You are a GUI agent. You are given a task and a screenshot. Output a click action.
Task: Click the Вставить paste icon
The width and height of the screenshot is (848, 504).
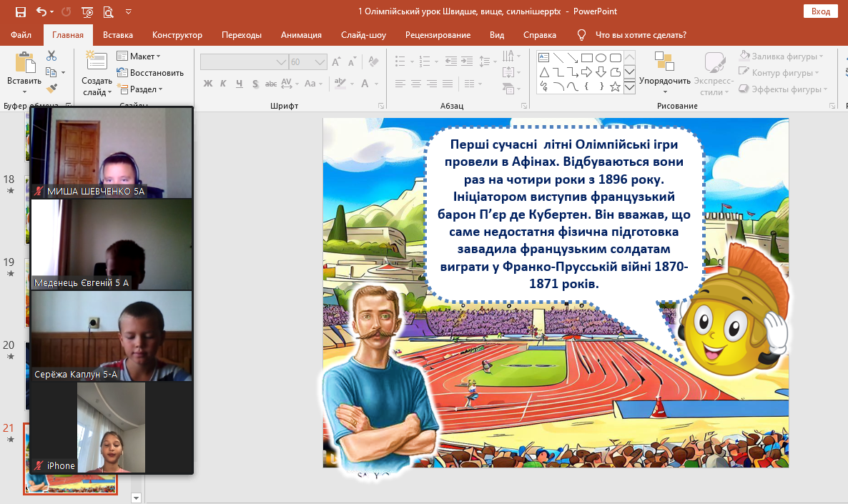[24, 63]
